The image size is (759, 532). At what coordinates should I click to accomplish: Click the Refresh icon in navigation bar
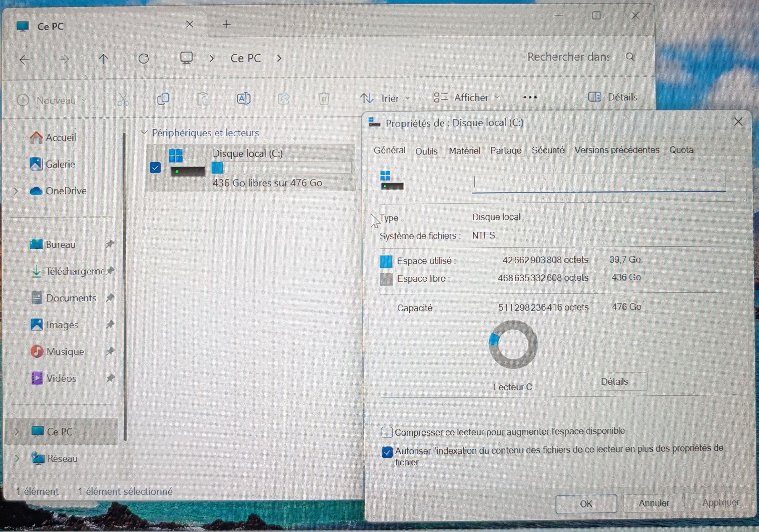(x=144, y=59)
